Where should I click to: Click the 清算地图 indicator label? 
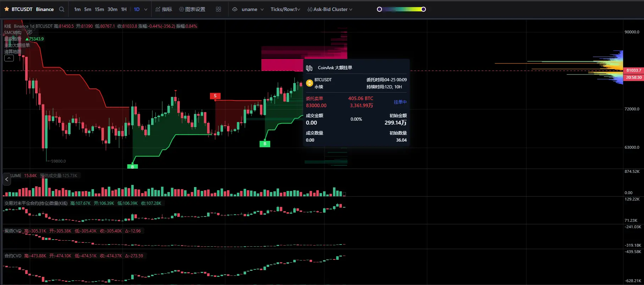13,51
